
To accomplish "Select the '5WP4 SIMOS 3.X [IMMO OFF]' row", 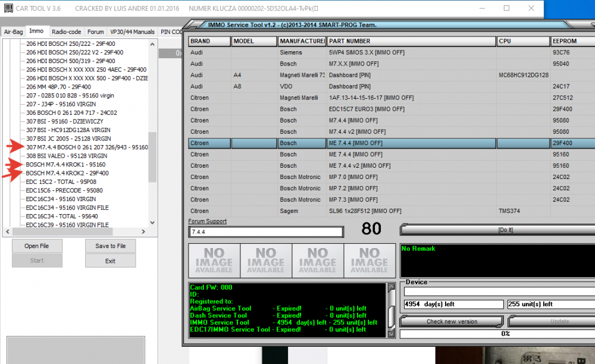I will pos(392,52).
